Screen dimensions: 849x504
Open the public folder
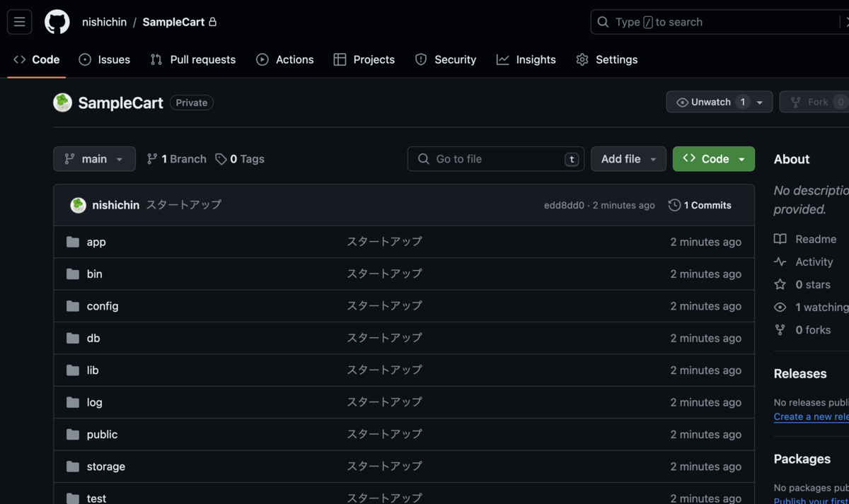click(102, 434)
